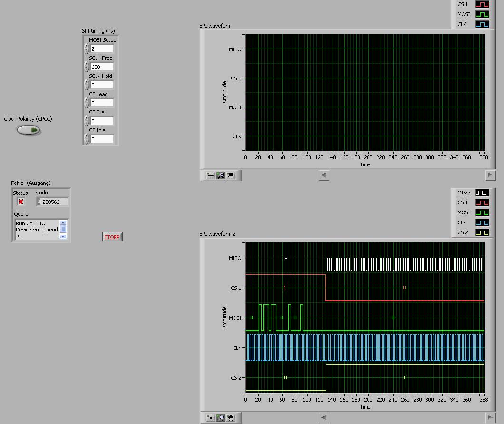The image size is (504, 424).
Task: Click the CS Lead value field
Action: (102, 103)
